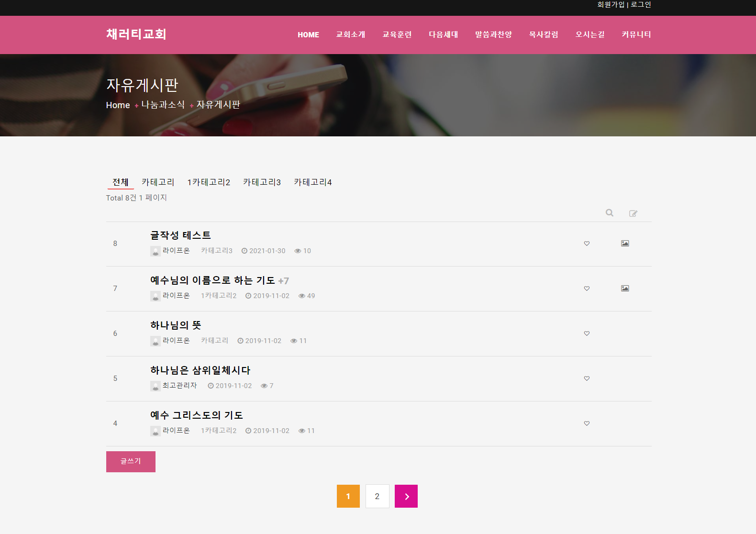Click the 로그인 link
756x534 pixels.
tap(641, 5)
